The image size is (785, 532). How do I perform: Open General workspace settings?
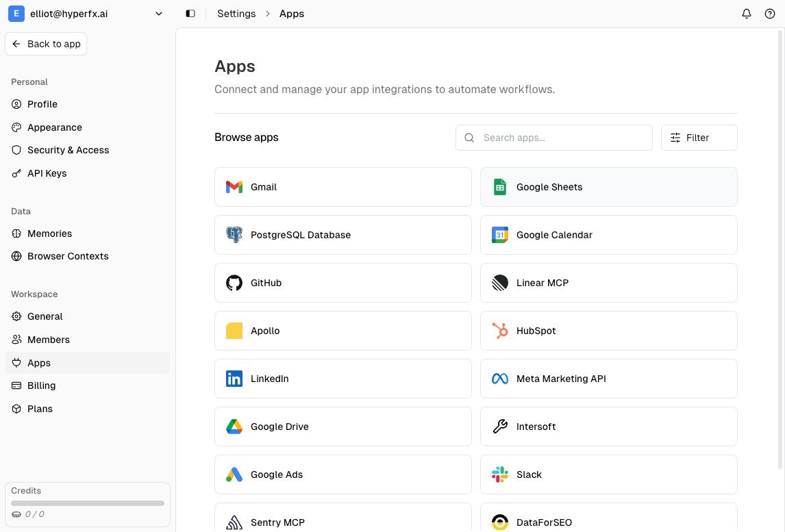coord(88,316)
